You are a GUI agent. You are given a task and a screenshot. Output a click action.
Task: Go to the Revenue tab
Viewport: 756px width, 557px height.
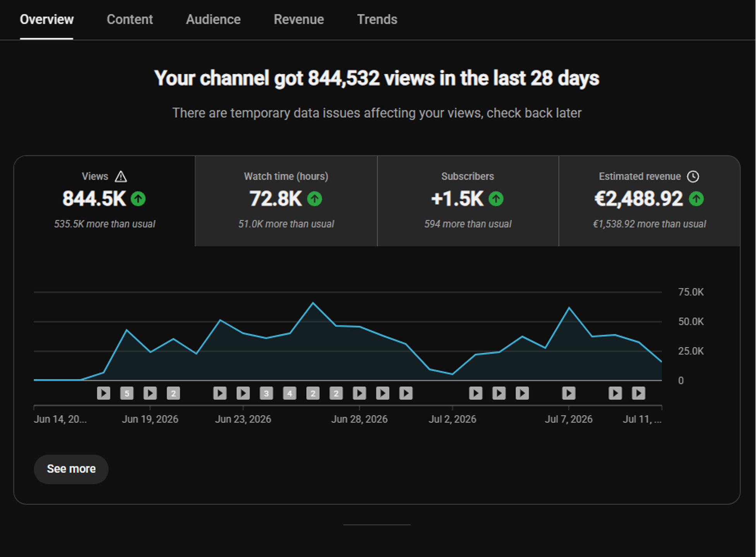pos(299,19)
